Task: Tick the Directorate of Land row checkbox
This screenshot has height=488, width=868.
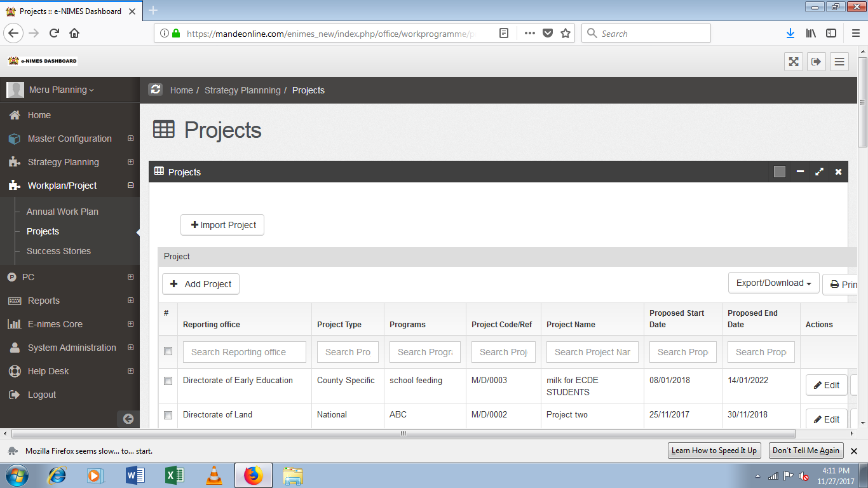Action: 168,416
